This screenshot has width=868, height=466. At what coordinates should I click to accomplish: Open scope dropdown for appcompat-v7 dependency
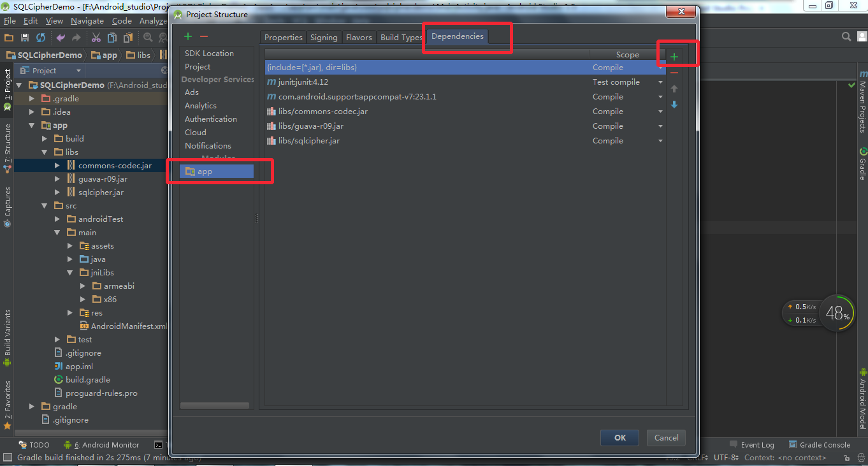pyautogui.click(x=660, y=97)
